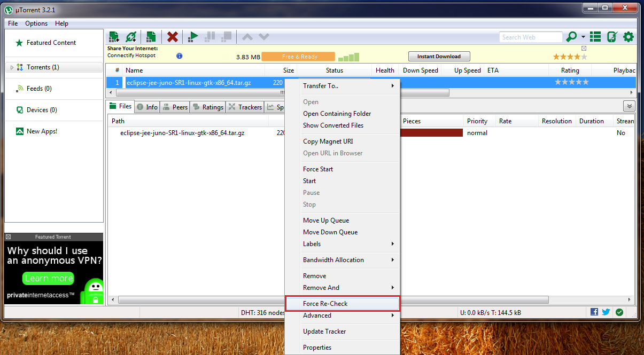Sort torrent list by Name column
The image size is (644, 355).
(194, 70)
